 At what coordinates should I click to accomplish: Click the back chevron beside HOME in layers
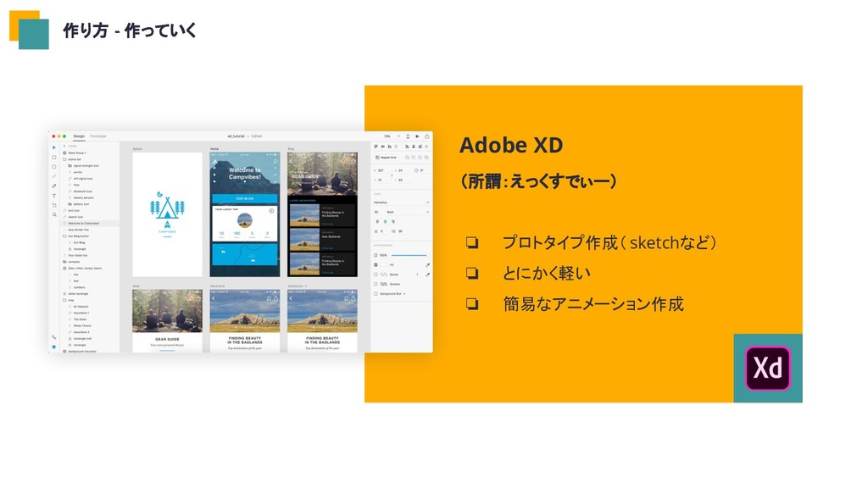pos(64,146)
